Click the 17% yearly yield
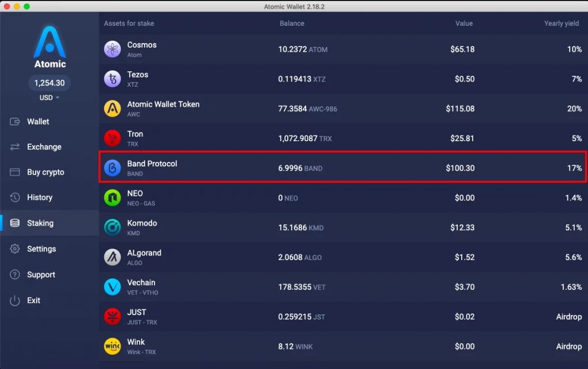Viewport: 588px width, 369px height. [x=574, y=168]
